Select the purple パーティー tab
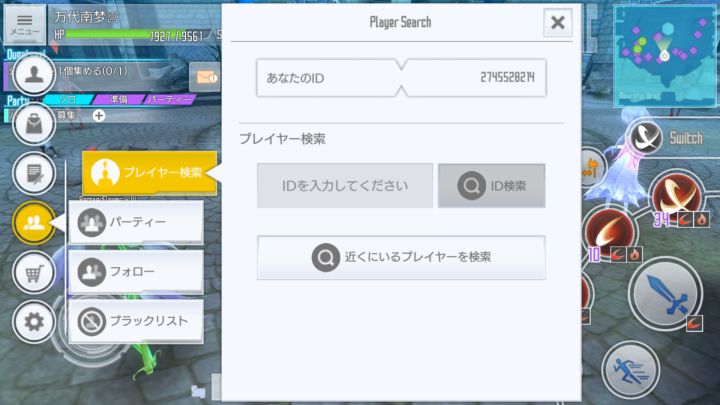The width and height of the screenshot is (720, 405). point(169,100)
